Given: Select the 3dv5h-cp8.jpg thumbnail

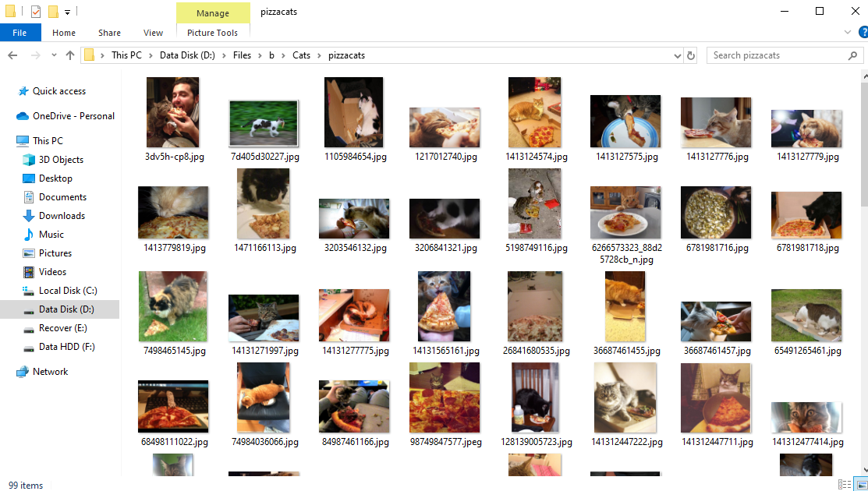Looking at the screenshot, I should [172, 112].
